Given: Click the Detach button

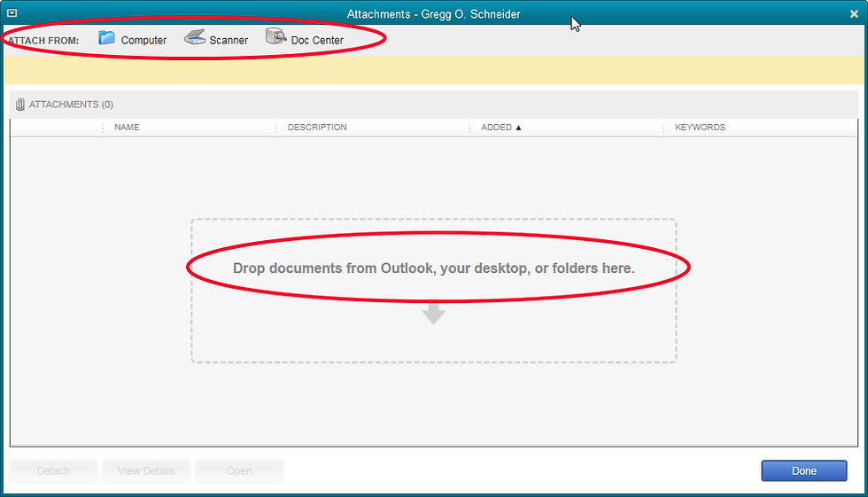Looking at the screenshot, I should coord(53,471).
